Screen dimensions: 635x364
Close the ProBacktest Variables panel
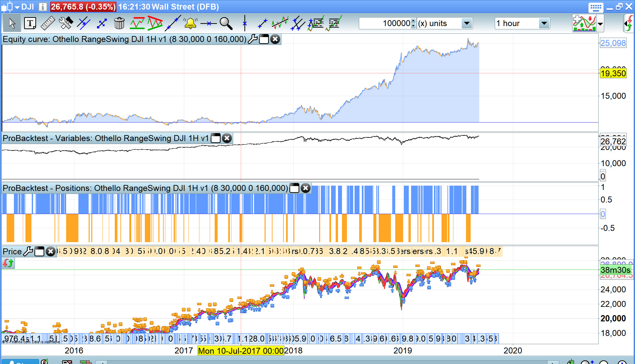227,138
